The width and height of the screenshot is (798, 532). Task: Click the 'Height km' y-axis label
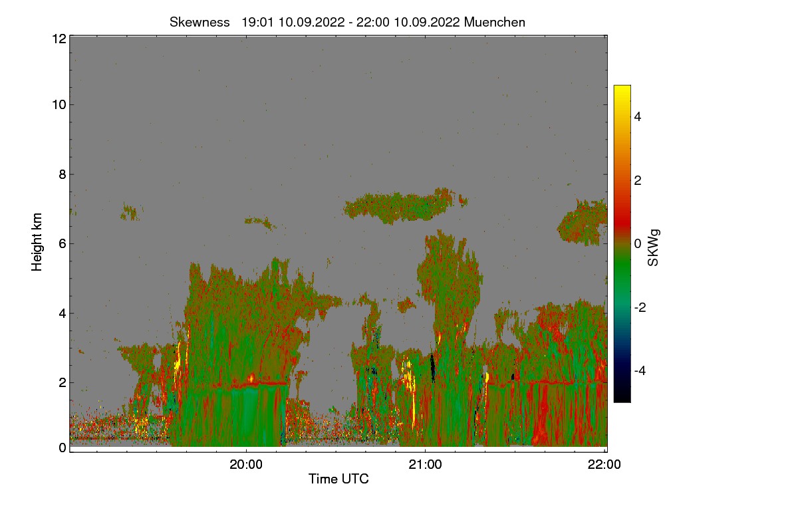(x=37, y=241)
